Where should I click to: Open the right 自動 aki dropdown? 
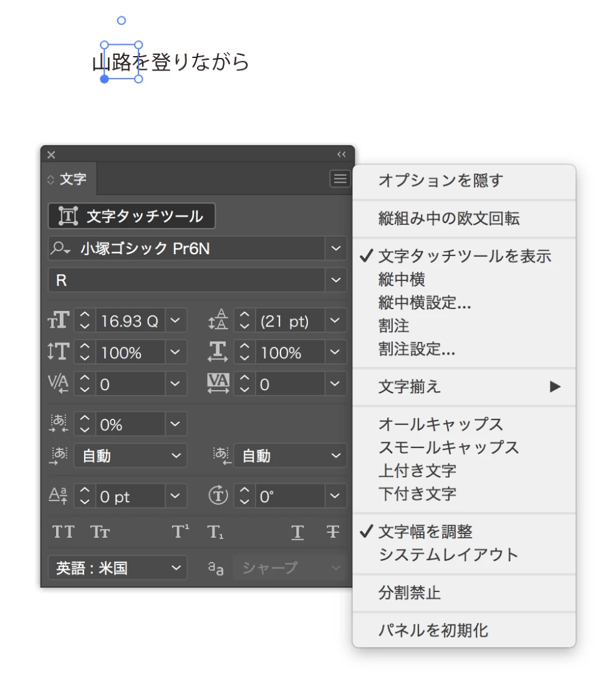click(291, 456)
